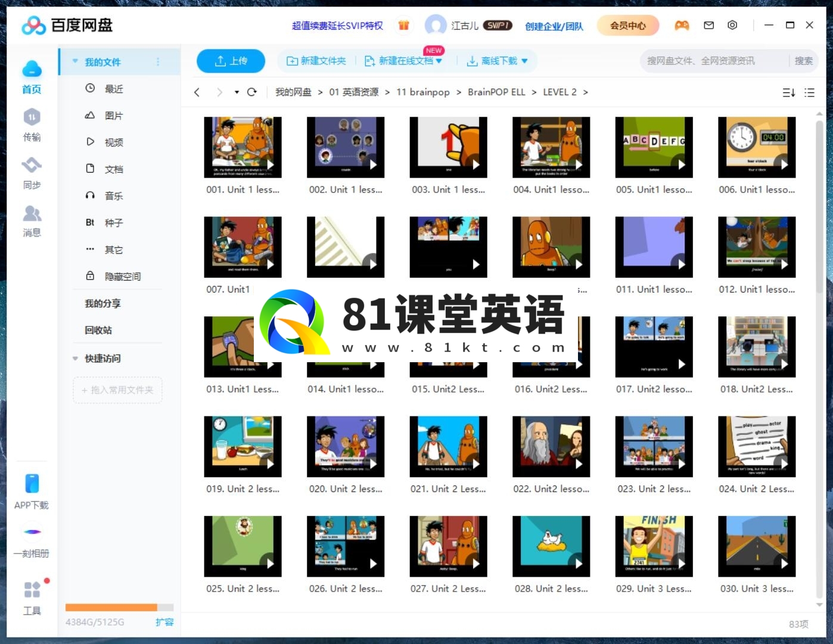Click the SVIP1 badge
Viewport: 833px width, 644px height.
point(498,26)
